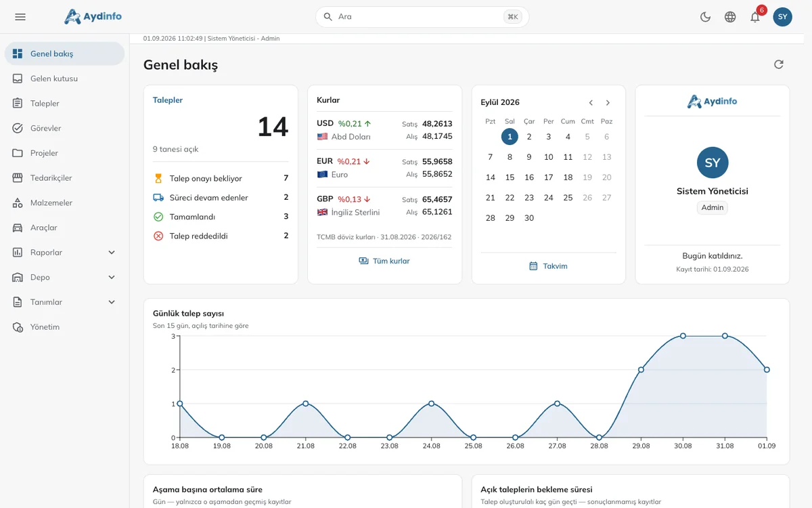
Task: Select September 15 in the calendar
Action: coord(510,177)
